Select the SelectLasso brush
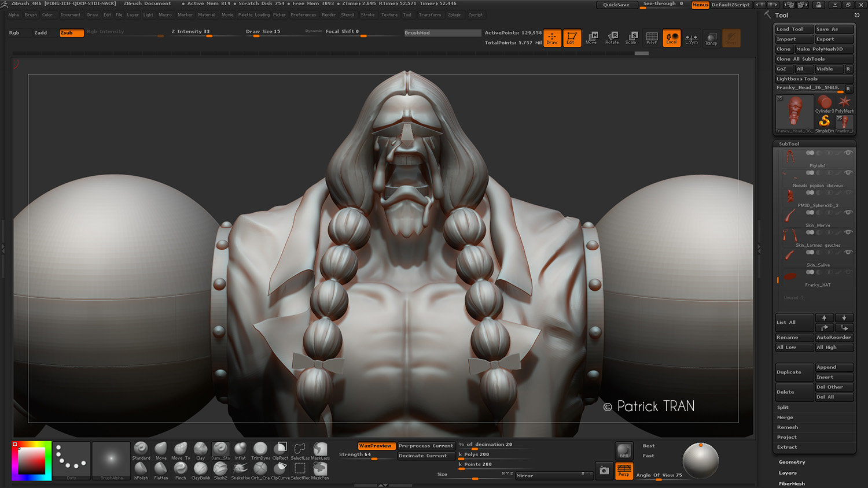 [300, 451]
